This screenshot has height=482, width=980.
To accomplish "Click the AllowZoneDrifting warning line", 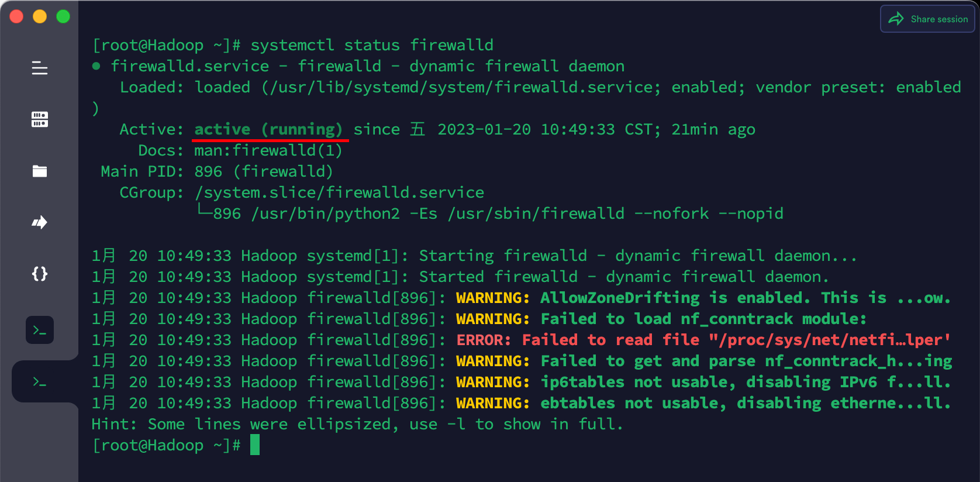I will 521,298.
